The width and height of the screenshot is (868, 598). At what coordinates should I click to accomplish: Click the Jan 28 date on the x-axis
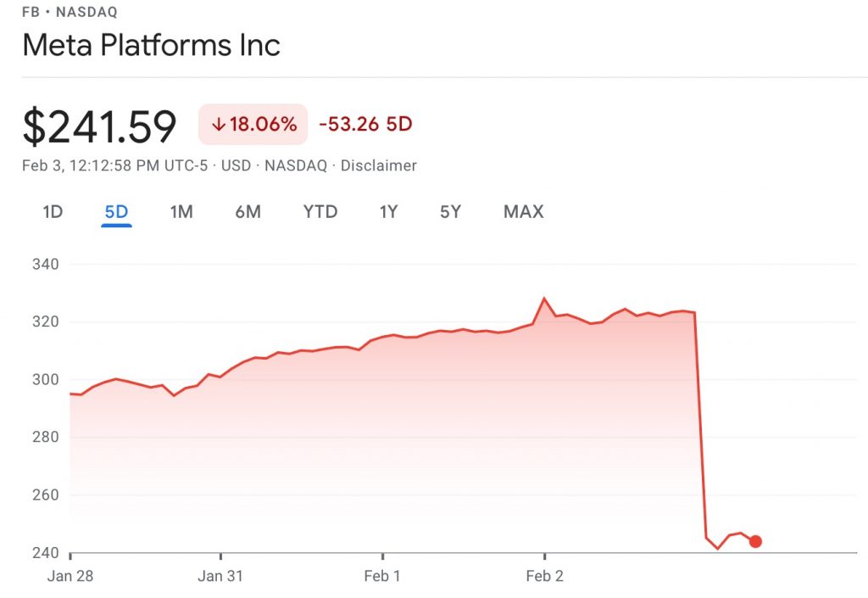71,577
